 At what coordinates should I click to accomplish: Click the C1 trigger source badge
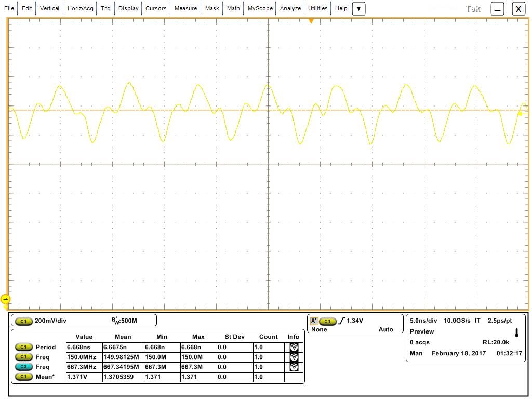(x=327, y=321)
